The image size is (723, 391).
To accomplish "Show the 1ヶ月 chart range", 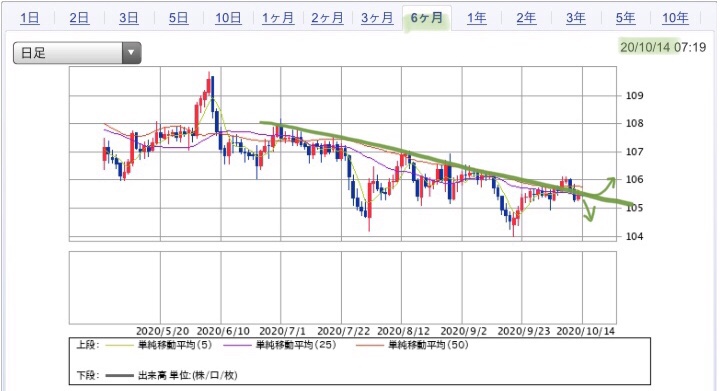I will tap(278, 18).
